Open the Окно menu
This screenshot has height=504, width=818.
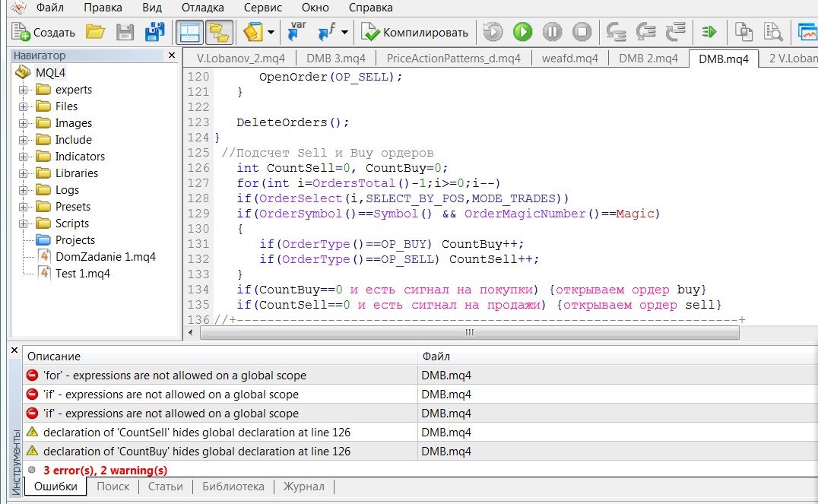pos(315,8)
